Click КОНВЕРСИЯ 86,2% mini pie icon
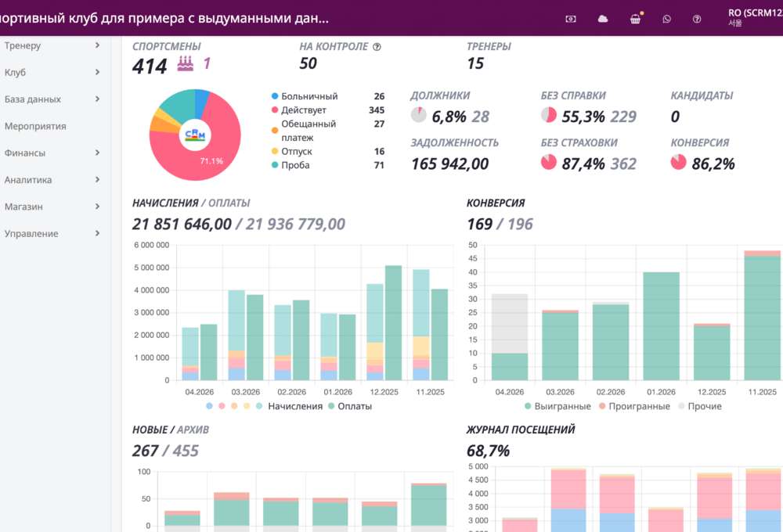 point(679,162)
